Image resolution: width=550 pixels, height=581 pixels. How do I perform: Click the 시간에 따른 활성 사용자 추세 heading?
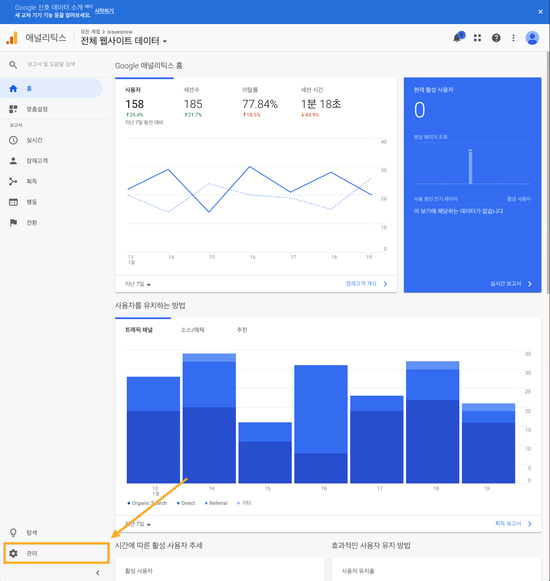159,545
